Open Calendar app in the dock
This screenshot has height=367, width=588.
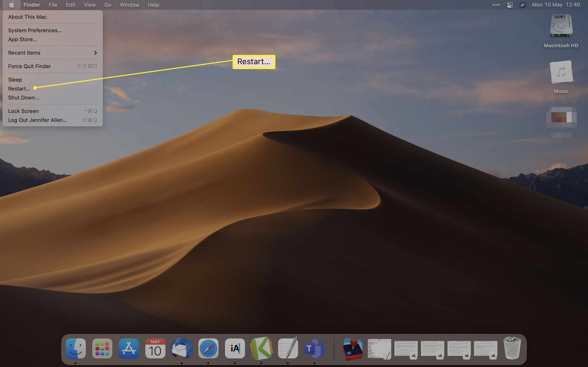154,349
